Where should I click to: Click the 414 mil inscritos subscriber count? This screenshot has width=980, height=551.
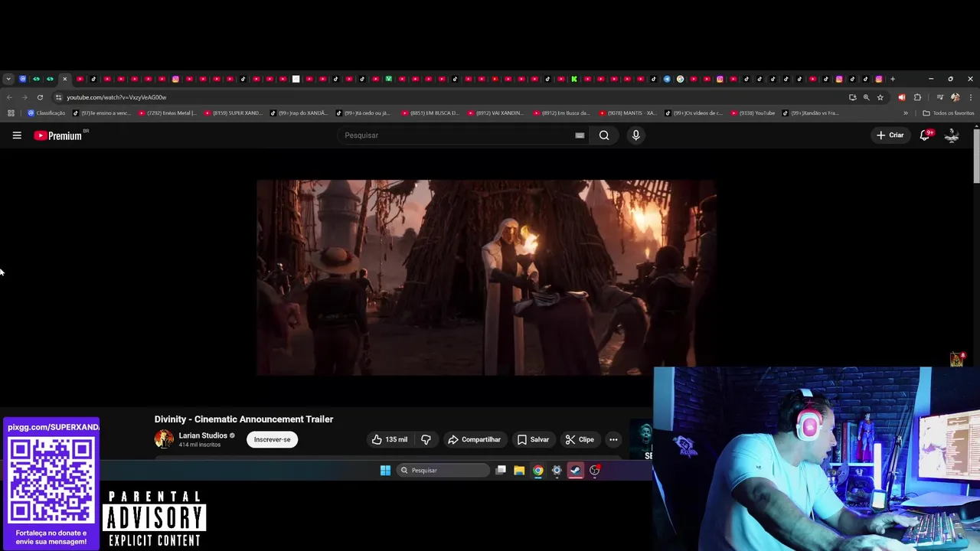[x=199, y=445]
